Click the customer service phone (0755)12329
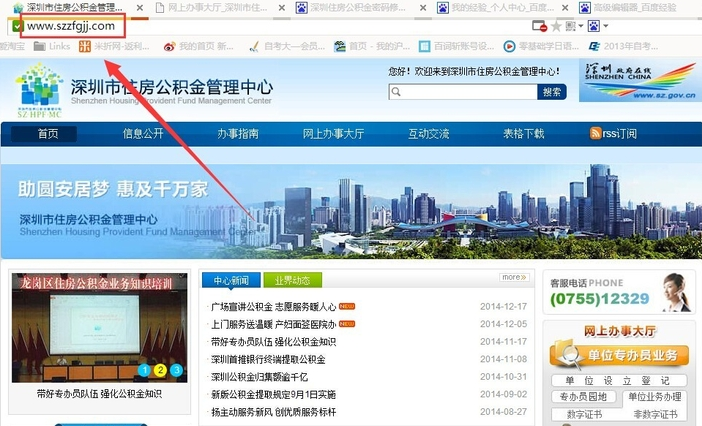Viewport: 702px width, 426px height. (x=600, y=299)
